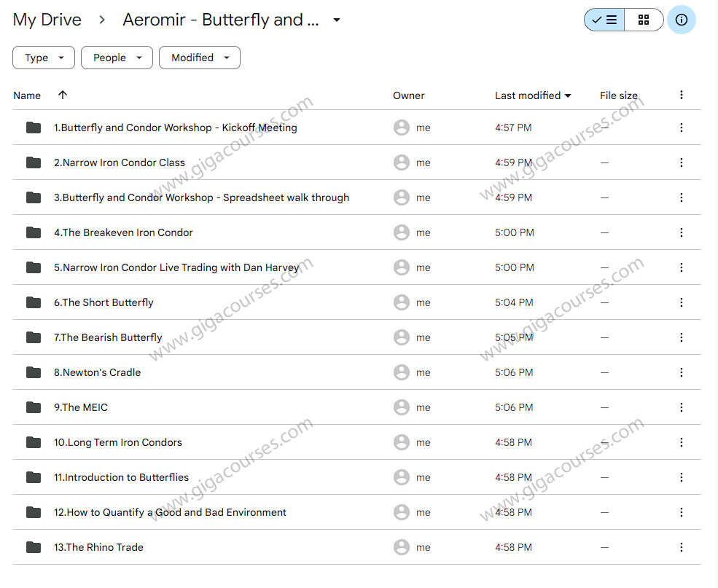
Task: Go to My Drive in breadcrumb
Action: pyautogui.click(x=47, y=20)
